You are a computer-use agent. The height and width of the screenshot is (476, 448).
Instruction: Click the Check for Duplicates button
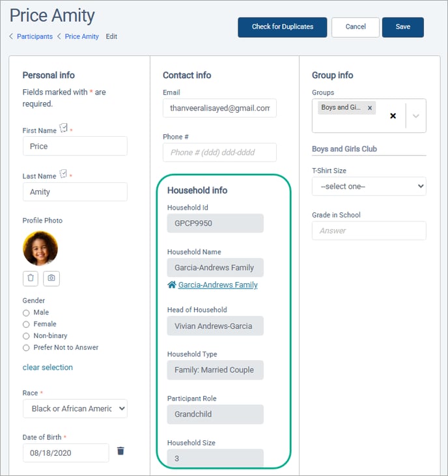(282, 27)
